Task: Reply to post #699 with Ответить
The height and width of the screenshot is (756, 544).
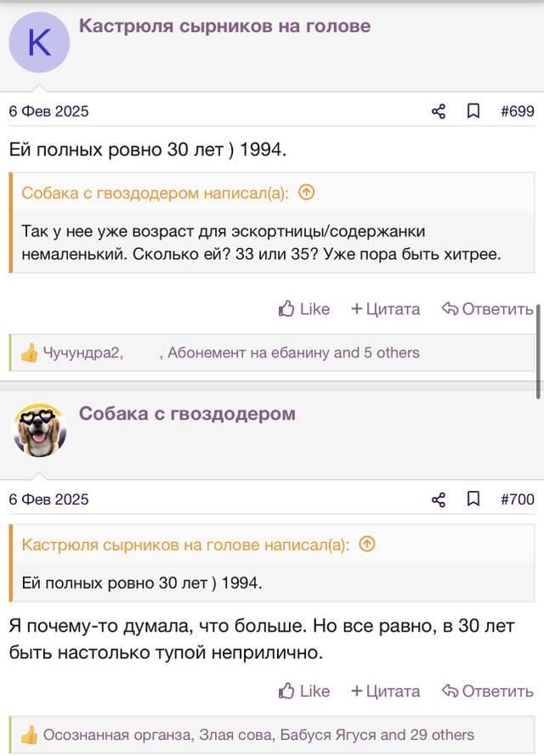Action: point(488,309)
